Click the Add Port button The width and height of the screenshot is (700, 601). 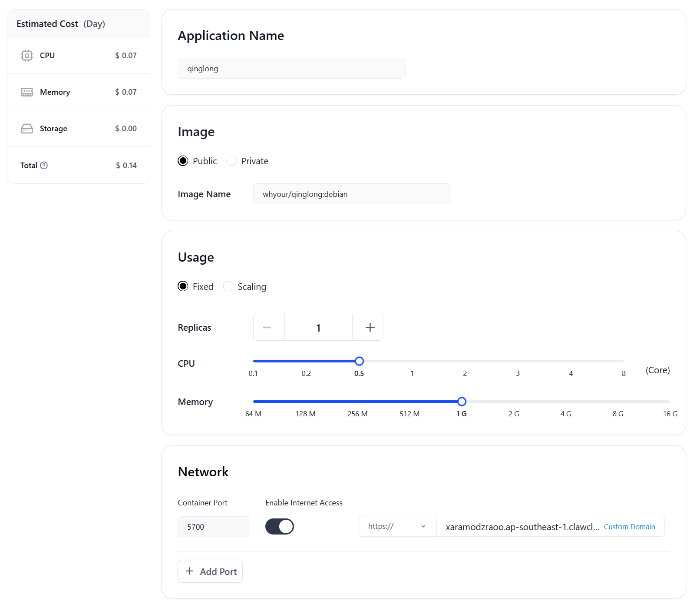click(210, 571)
